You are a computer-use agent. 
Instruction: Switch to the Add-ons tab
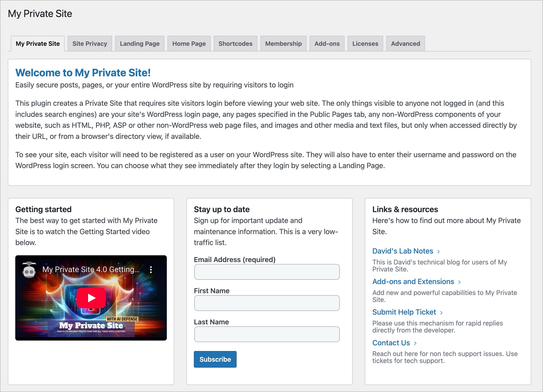327,44
